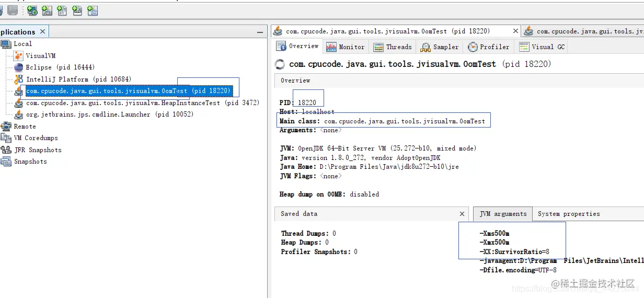Click the PID value 18220
644x298 pixels.
[307, 103]
